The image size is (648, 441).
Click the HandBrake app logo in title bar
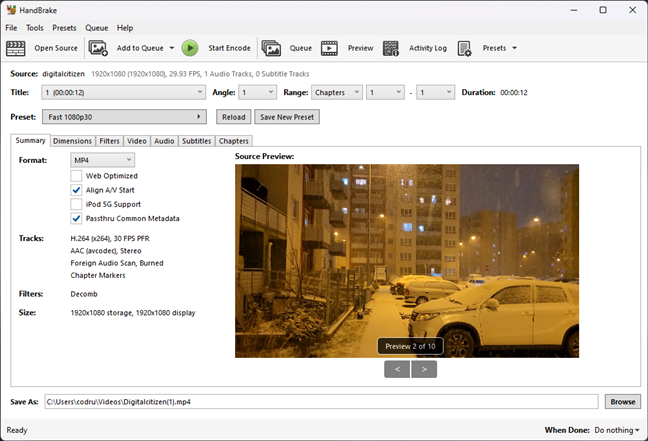(x=11, y=10)
